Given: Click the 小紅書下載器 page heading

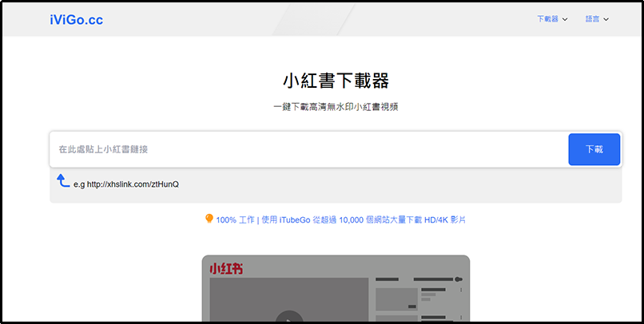Looking at the screenshot, I should tap(336, 81).
